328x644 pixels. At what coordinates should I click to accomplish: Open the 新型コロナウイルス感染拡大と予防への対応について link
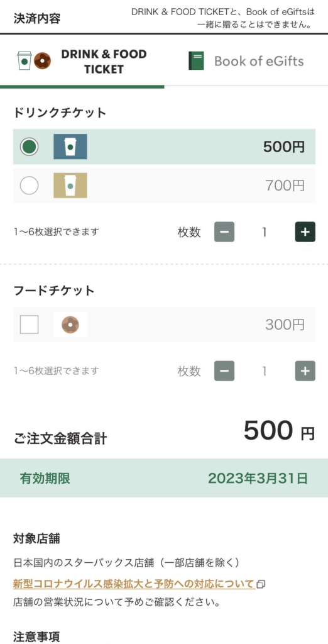tap(134, 584)
